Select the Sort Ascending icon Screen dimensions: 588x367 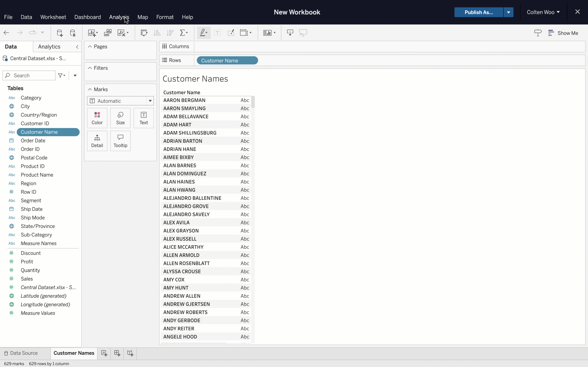157,33
